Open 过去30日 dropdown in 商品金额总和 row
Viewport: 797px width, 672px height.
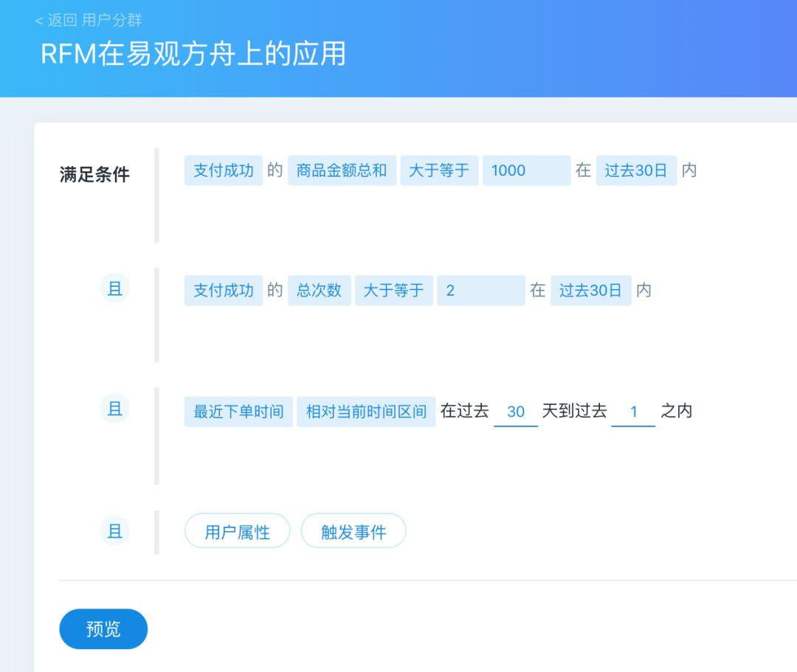[x=636, y=170]
